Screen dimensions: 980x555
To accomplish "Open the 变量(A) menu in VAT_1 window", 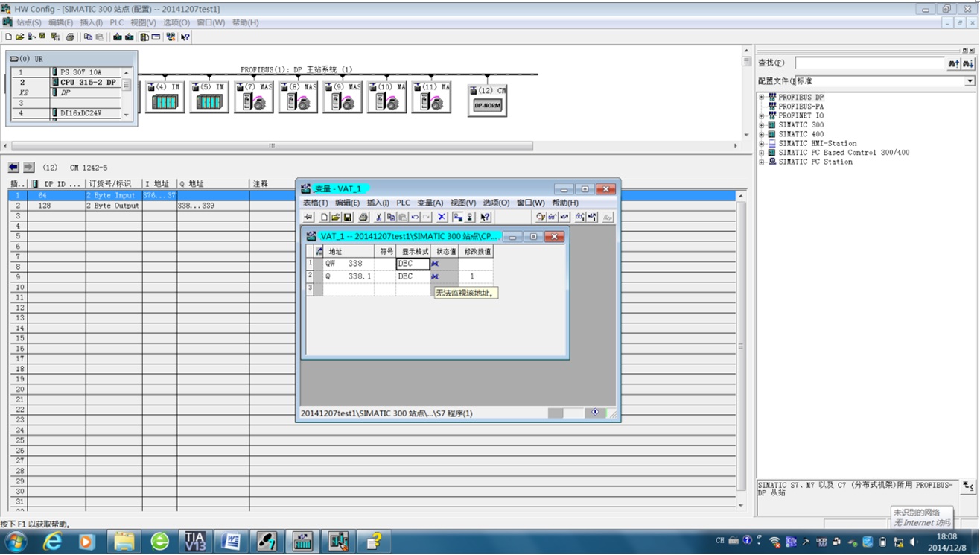I will tap(430, 203).
